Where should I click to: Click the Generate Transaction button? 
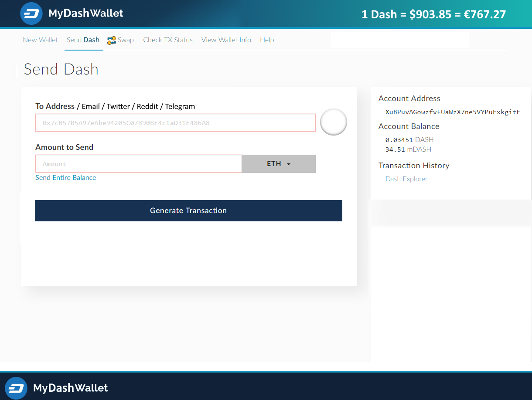tap(188, 210)
